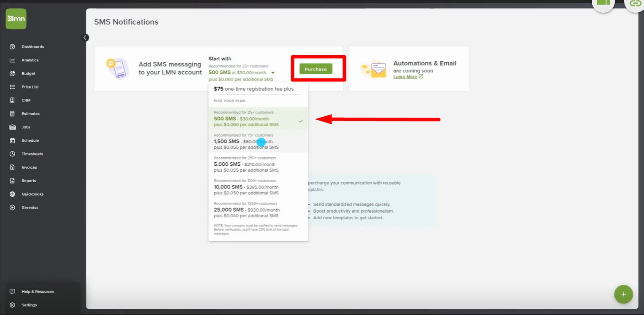This screenshot has height=315, width=644.
Task: Click 'Add SMS messaging to your LMN account'
Action: pos(170,68)
